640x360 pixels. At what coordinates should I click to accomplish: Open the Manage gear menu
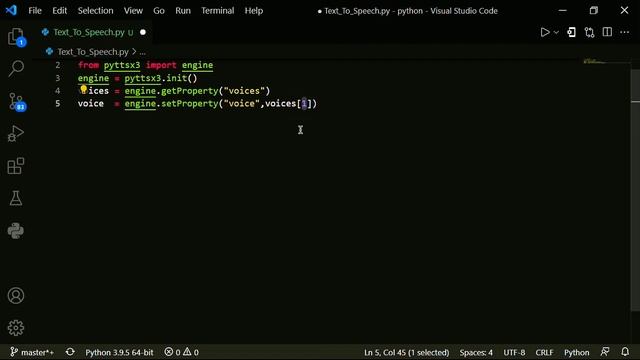[16, 328]
